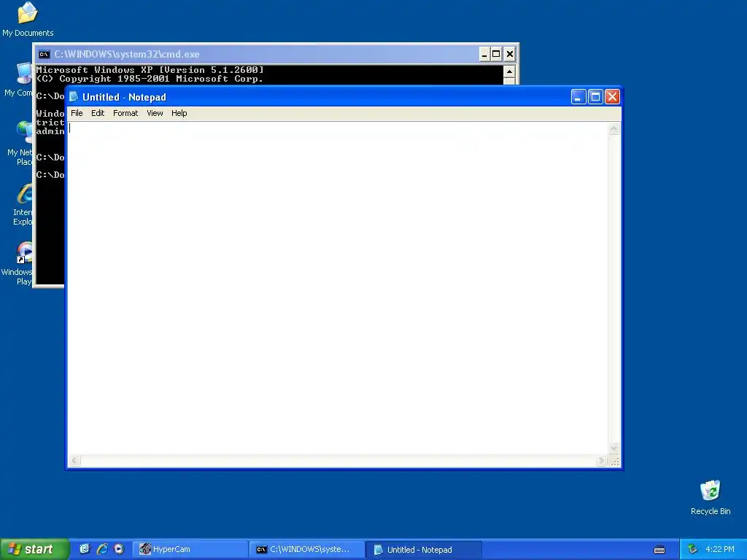Click the cmd.exe window title bar icon

[44, 54]
